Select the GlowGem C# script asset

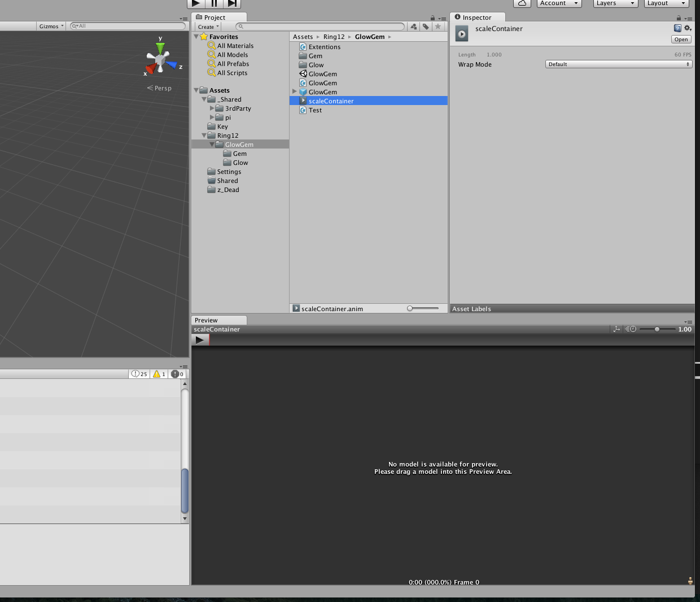[x=323, y=83]
